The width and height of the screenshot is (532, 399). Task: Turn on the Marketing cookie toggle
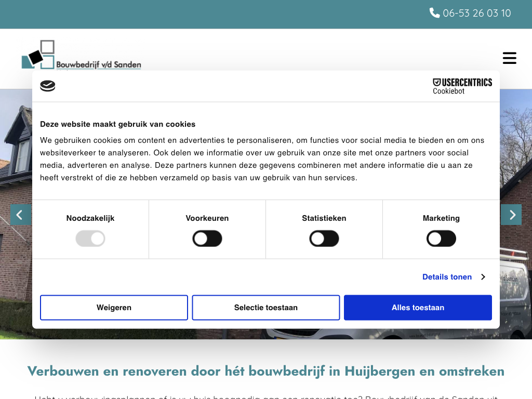tap(441, 239)
